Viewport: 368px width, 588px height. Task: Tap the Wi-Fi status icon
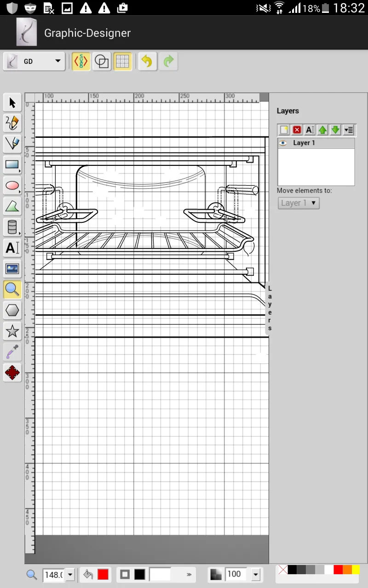click(279, 7)
